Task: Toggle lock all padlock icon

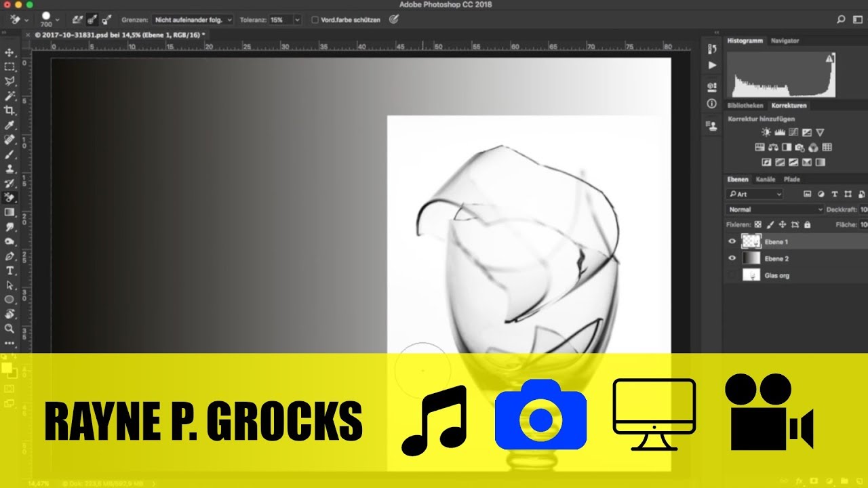Action: click(807, 224)
